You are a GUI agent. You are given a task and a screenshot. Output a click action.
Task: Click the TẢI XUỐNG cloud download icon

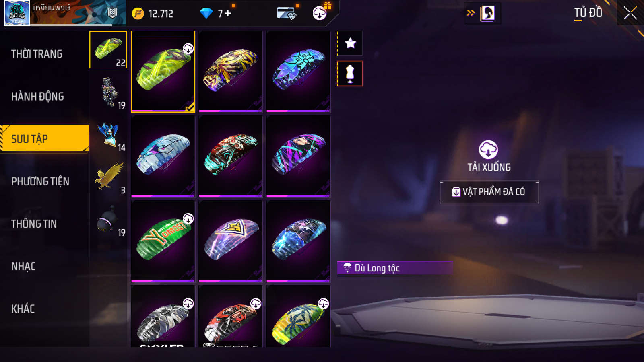pos(488,150)
